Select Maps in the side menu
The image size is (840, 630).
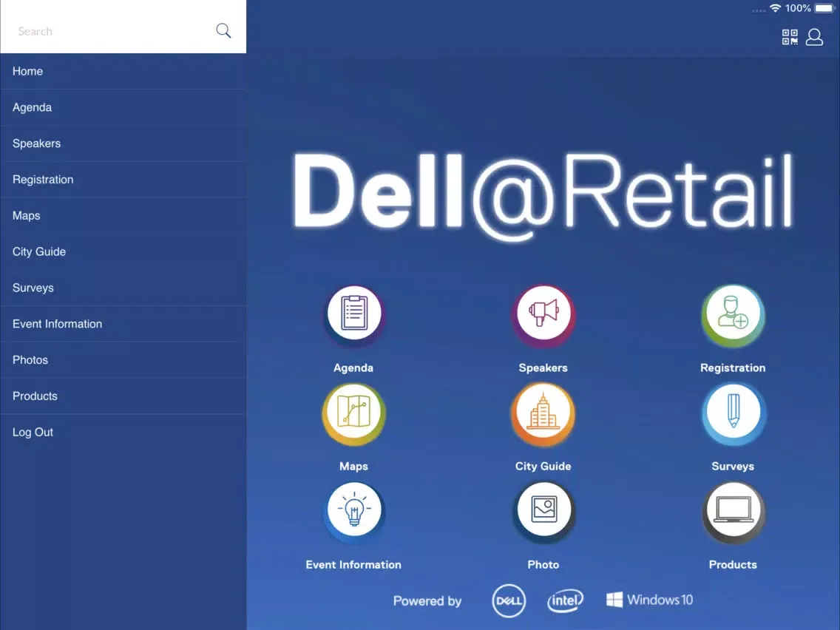123,215
